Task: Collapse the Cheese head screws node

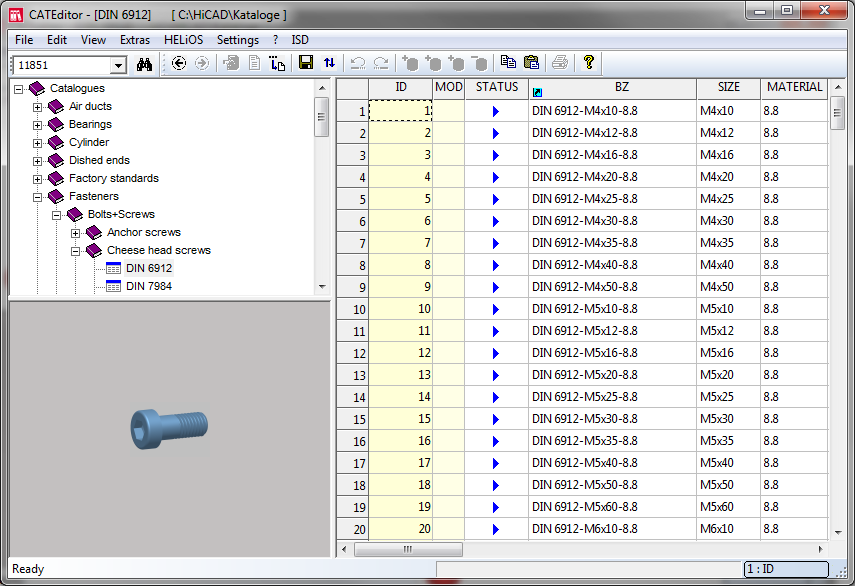Action: tap(76, 251)
